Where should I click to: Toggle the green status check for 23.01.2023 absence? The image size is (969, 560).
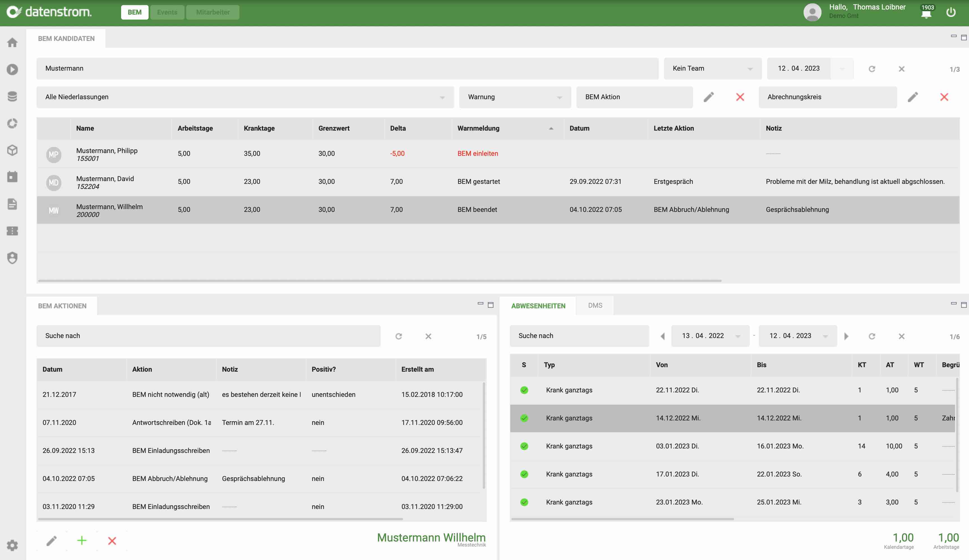coord(524,502)
